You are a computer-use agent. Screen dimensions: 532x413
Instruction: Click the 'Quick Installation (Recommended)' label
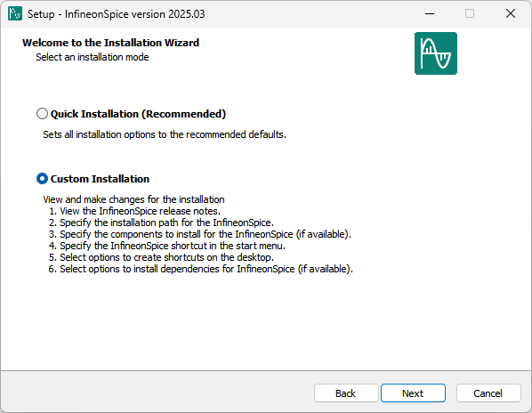138,114
